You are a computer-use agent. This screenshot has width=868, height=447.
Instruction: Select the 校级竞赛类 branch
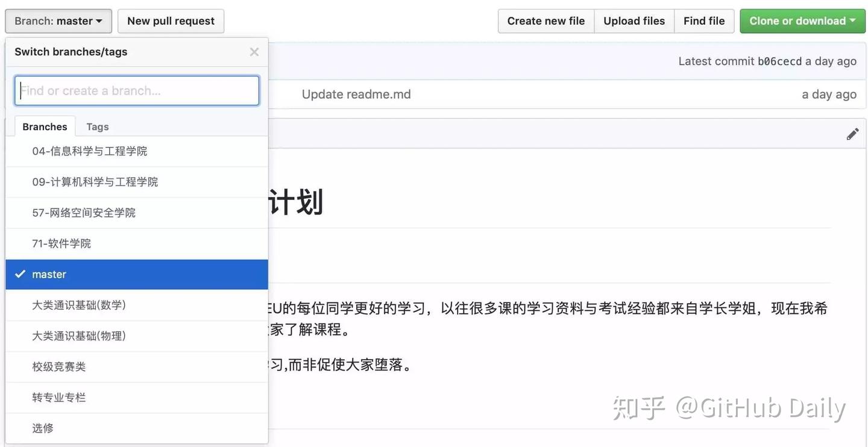click(137, 366)
